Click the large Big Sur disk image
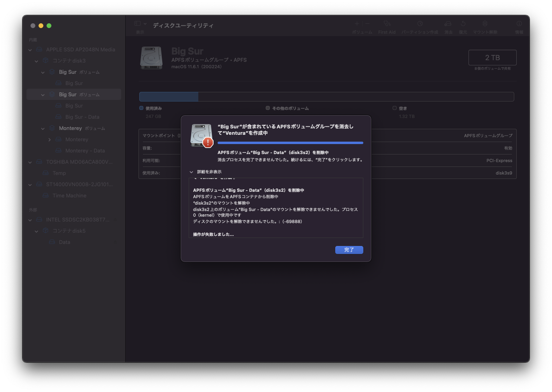The image size is (552, 392). 151,58
